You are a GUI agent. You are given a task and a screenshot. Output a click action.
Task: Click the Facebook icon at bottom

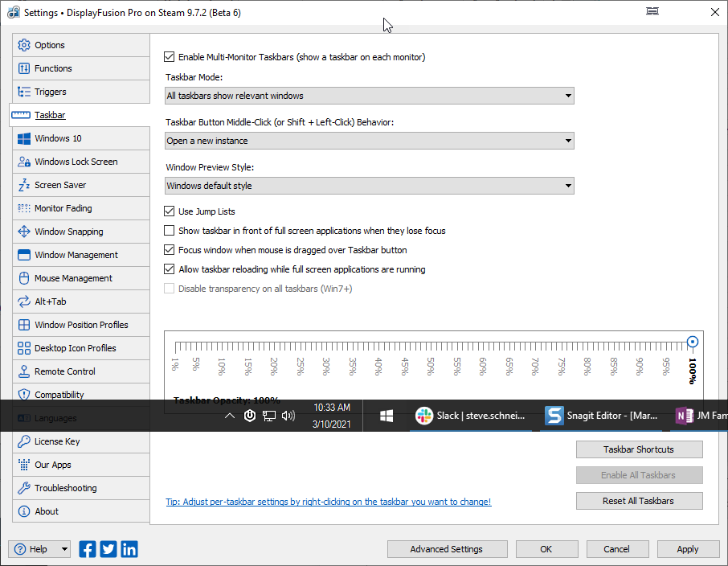88,549
